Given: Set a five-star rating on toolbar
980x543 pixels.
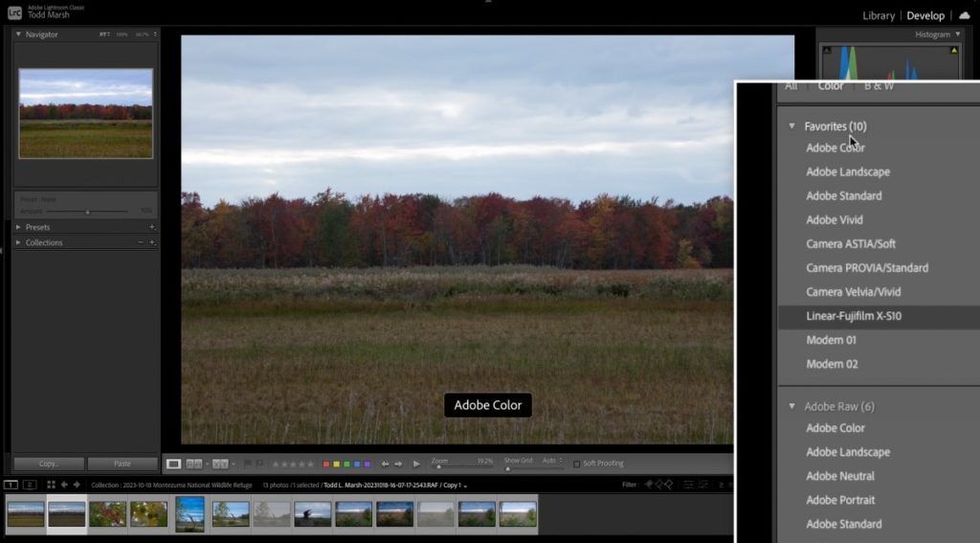Looking at the screenshot, I should 311,464.
